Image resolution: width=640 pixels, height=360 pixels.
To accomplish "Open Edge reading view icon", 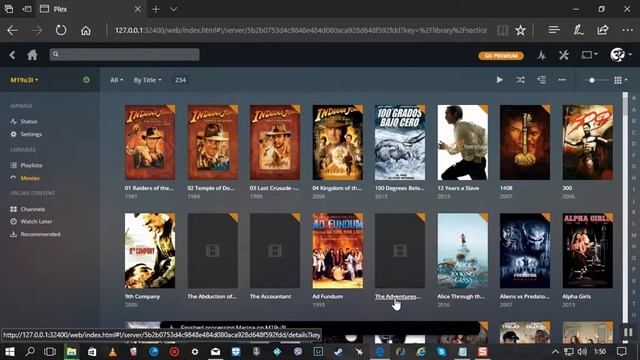I will (x=502, y=30).
